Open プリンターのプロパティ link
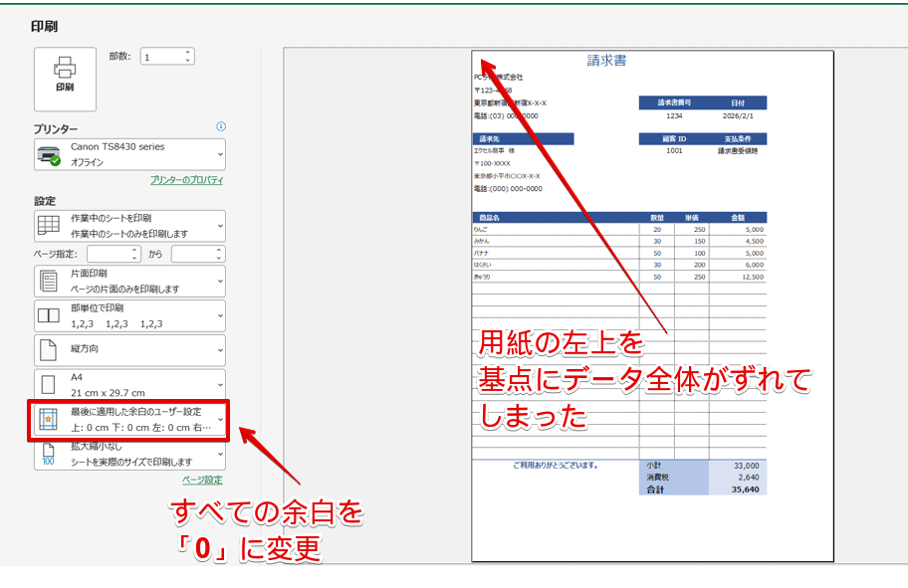This screenshot has width=908, height=588. (x=186, y=178)
